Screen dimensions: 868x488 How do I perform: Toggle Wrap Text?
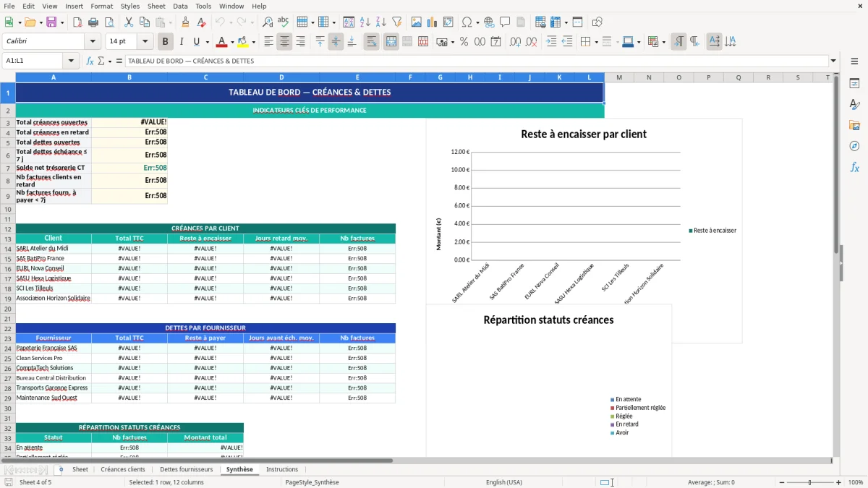point(371,42)
